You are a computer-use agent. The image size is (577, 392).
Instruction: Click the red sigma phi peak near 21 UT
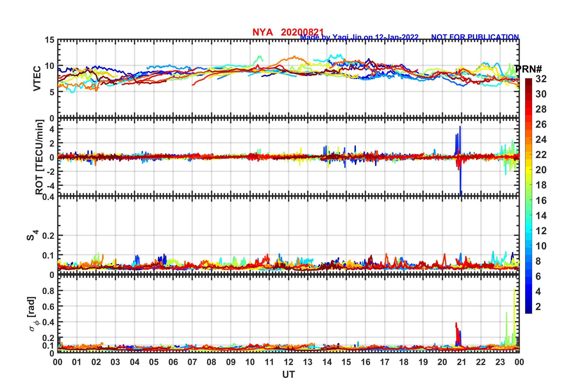[457, 333]
